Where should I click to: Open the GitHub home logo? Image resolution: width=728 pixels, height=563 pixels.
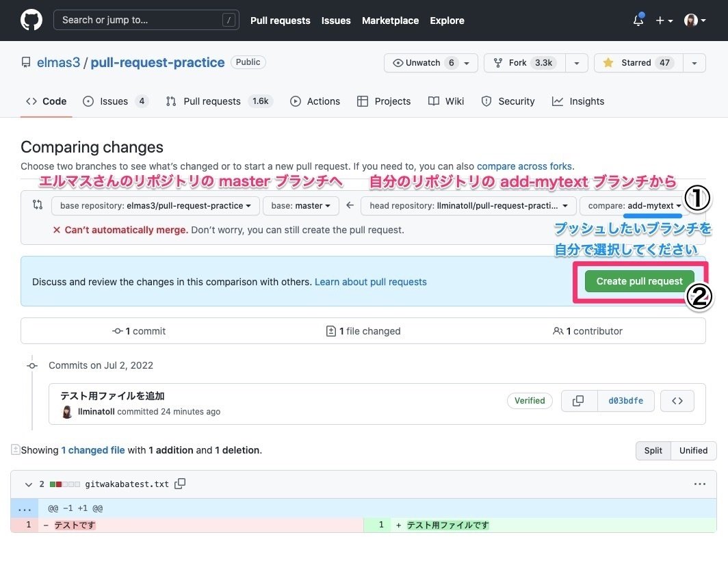pyautogui.click(x=31, y=20)
